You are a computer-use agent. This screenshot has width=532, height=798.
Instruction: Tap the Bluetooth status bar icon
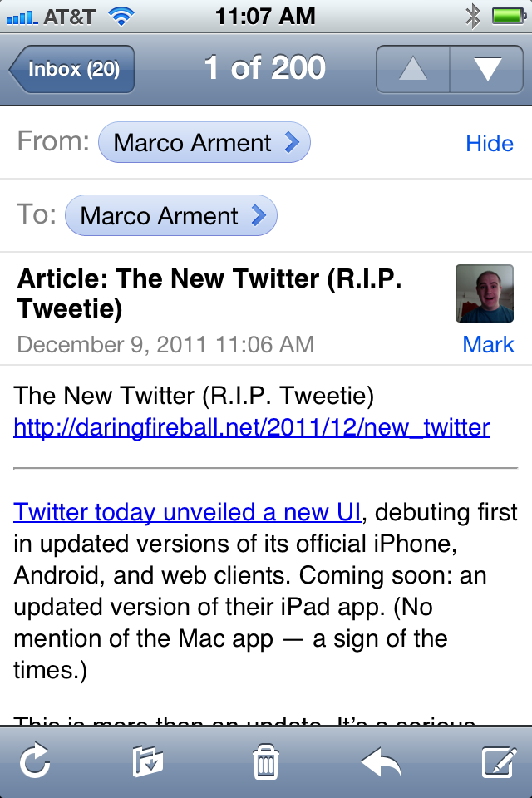[473, 15]
